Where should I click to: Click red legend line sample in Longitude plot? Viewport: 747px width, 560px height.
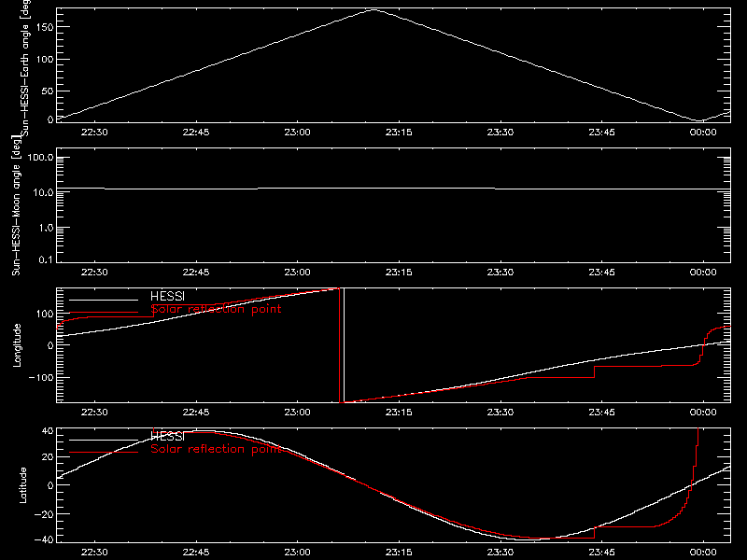[x=104, y=313]
